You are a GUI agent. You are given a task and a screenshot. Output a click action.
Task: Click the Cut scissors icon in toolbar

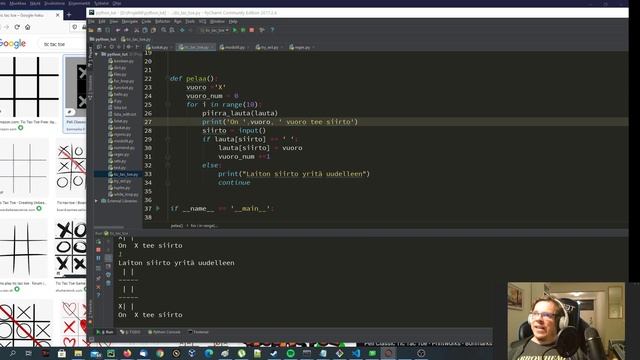137,30
